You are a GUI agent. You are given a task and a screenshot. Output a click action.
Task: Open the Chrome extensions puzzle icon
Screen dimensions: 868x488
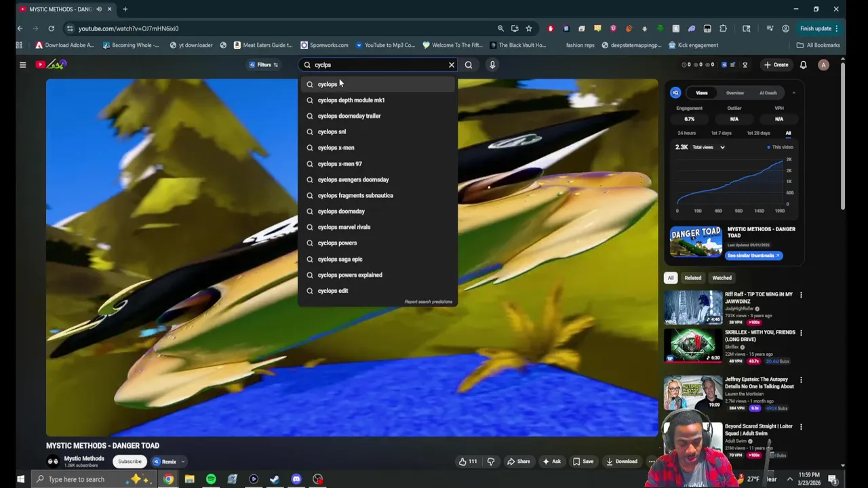723,28
